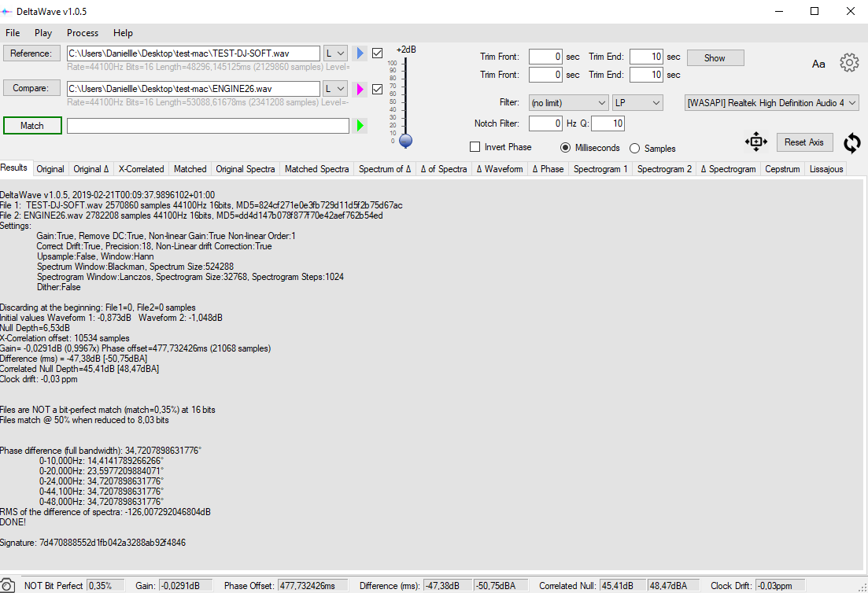Screen dimensions: 868x593
Task: Toggle the Invert Phase checkbox
Action: coord(475,147)
